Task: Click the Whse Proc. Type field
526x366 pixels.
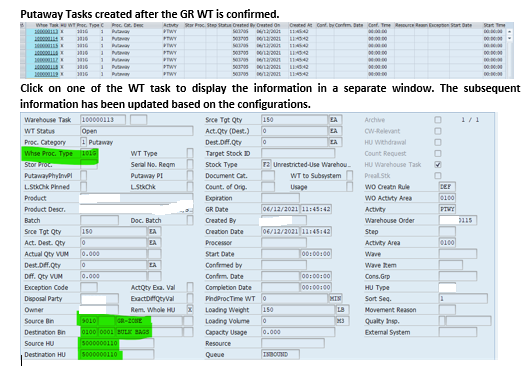Action: 89,153
